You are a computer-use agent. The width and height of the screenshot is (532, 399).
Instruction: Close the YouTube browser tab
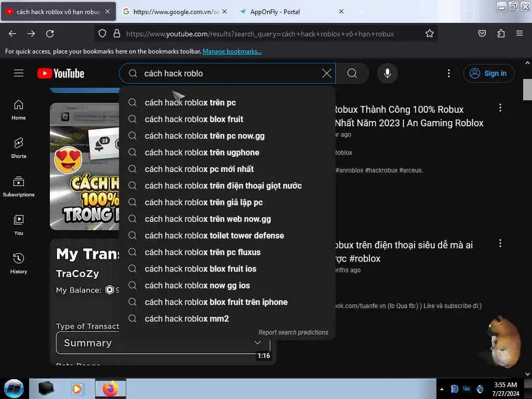[x=108, y=11]
